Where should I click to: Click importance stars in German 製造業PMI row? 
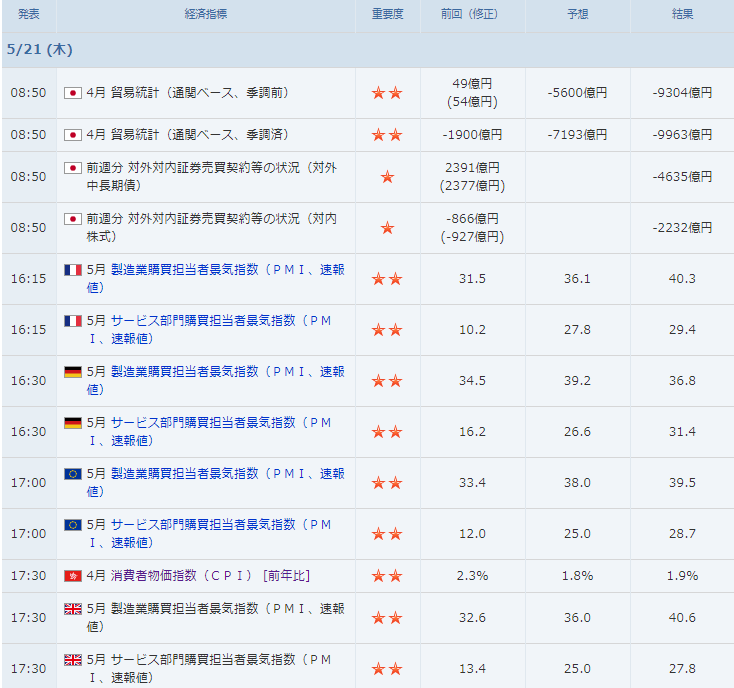387,381
